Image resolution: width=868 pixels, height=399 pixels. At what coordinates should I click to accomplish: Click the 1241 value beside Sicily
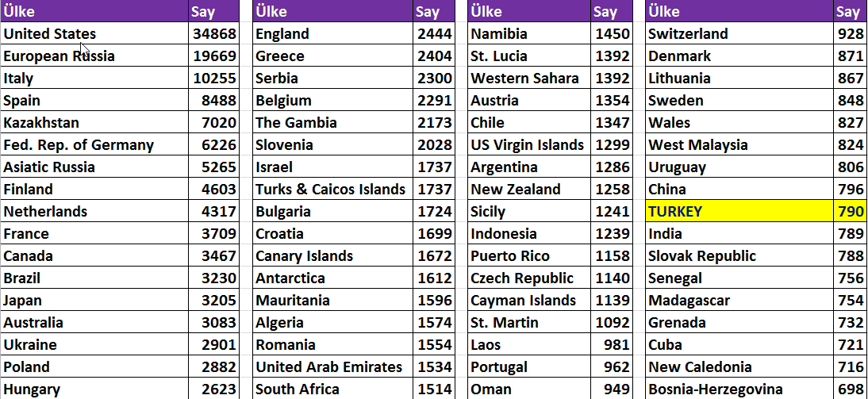(612, 211)
